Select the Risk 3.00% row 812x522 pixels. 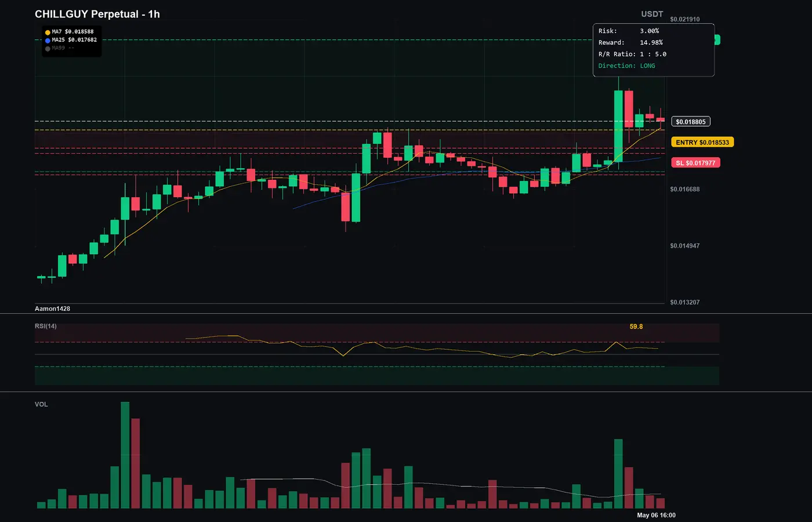pos(629,31)
